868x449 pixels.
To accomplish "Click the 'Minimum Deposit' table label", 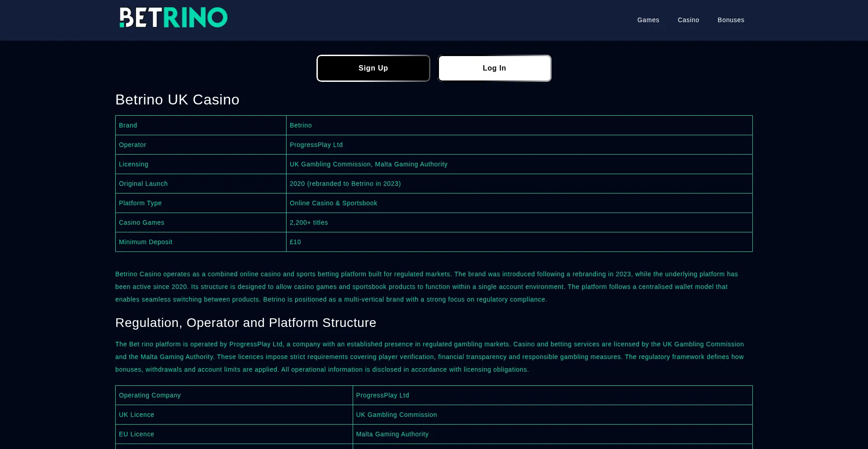I will coord(146,242).
